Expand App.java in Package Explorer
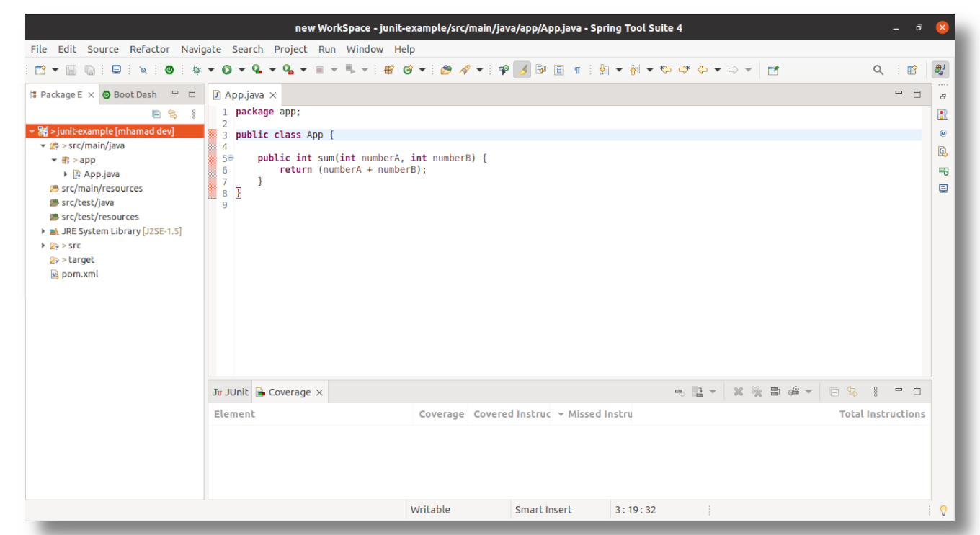The height and width of the screenshot is (535, 980). coord(66,174)
